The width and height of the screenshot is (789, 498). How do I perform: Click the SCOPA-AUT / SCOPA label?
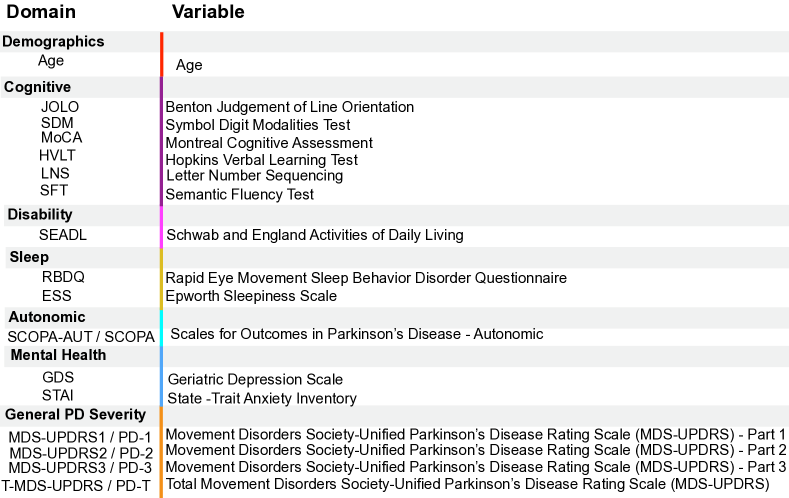point(75,336)
